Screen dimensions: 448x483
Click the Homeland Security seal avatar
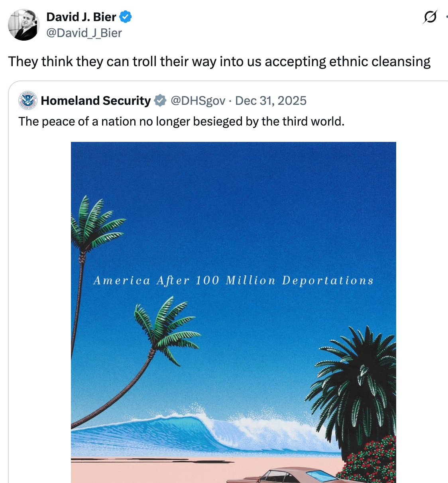[28, 100]
